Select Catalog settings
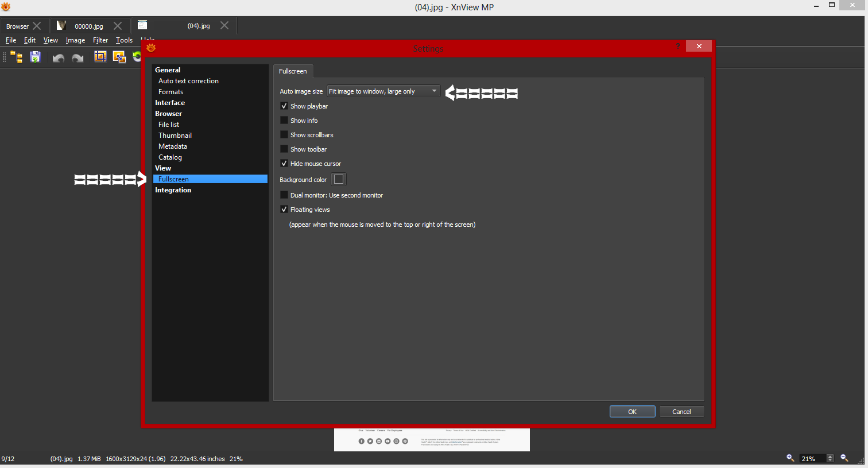Viewport: 868px width, 468px height. pyautogui.click(x=170, y=157)
